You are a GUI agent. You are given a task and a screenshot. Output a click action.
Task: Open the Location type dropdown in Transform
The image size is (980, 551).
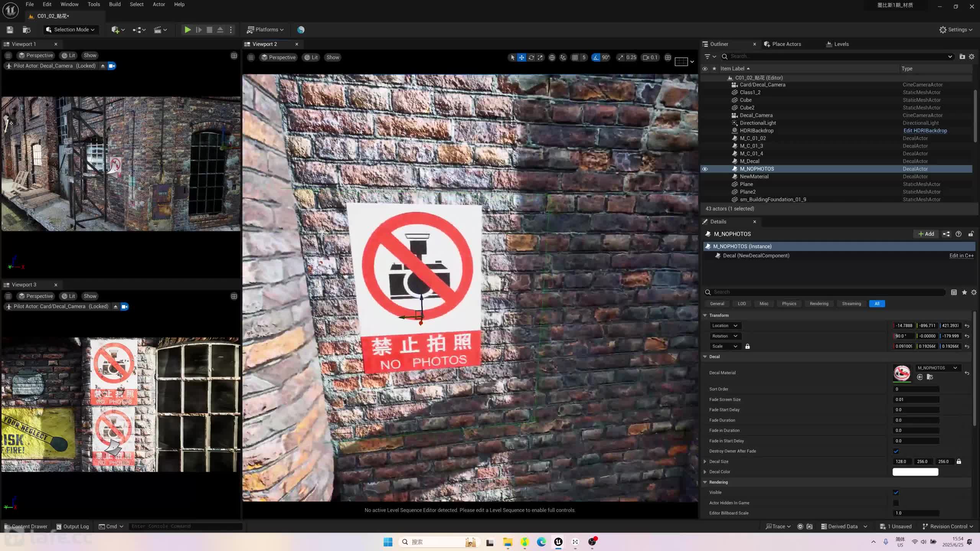coord(725,326)
